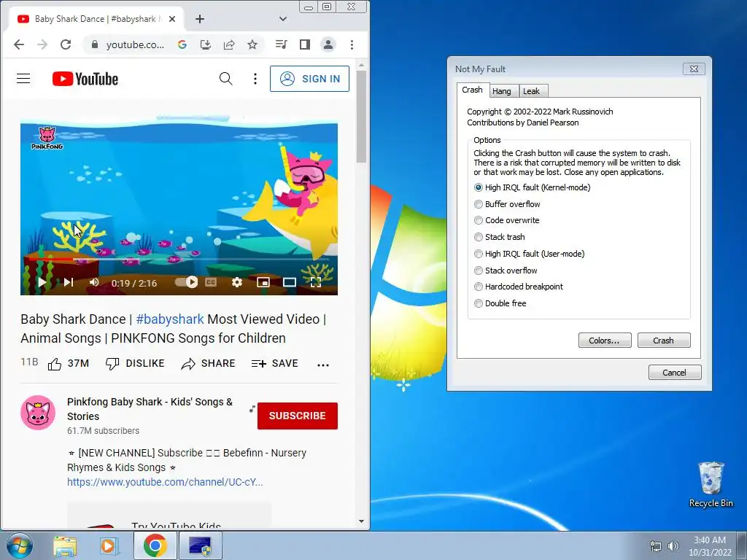Open Windows Explorer from taskbar

point(65,546)
